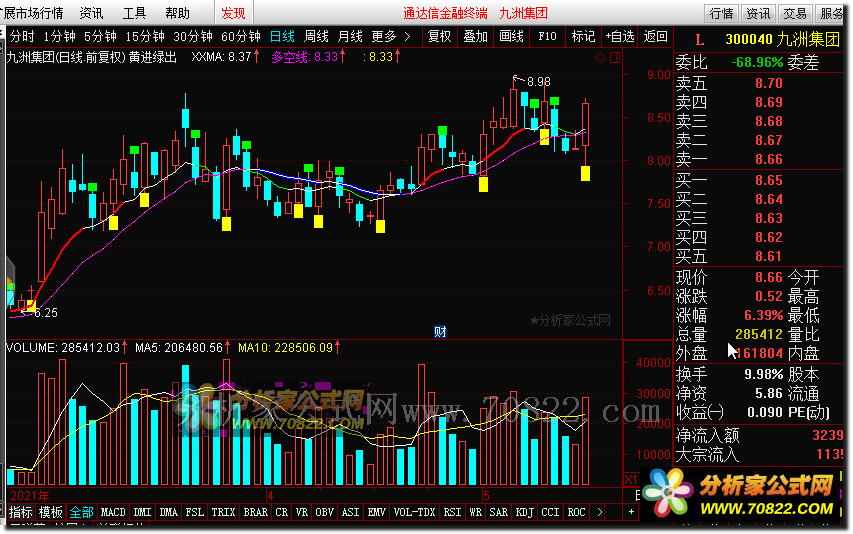Click the 交易 trade button
Image resolution: width=853 pixels, height=534 pixels.
[795, 13]
